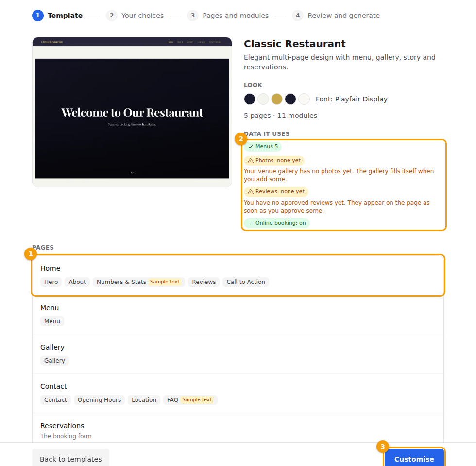Click "Font: Playfair Display" label

click(x=352, y=99)
